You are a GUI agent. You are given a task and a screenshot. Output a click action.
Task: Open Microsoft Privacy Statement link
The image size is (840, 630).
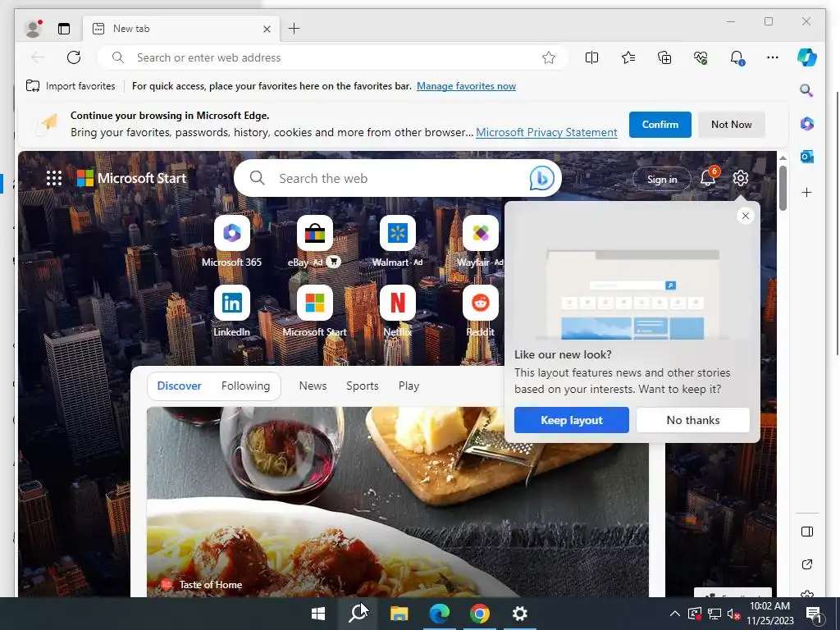click(546, 132)
